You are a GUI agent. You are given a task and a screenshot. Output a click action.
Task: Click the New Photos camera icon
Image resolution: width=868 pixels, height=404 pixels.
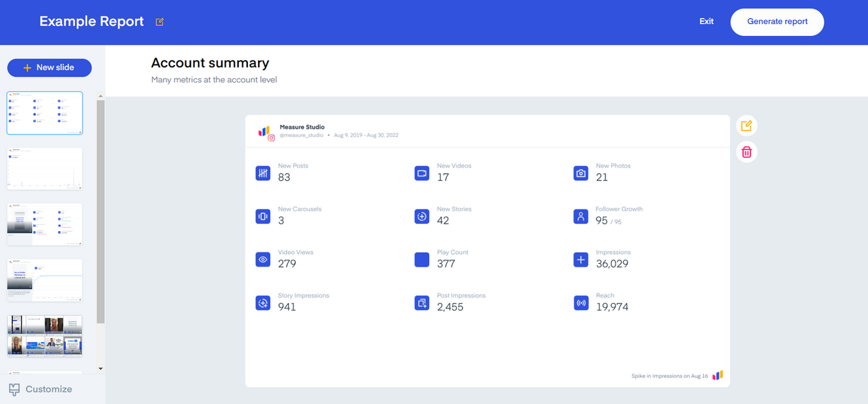click(581, 173)
